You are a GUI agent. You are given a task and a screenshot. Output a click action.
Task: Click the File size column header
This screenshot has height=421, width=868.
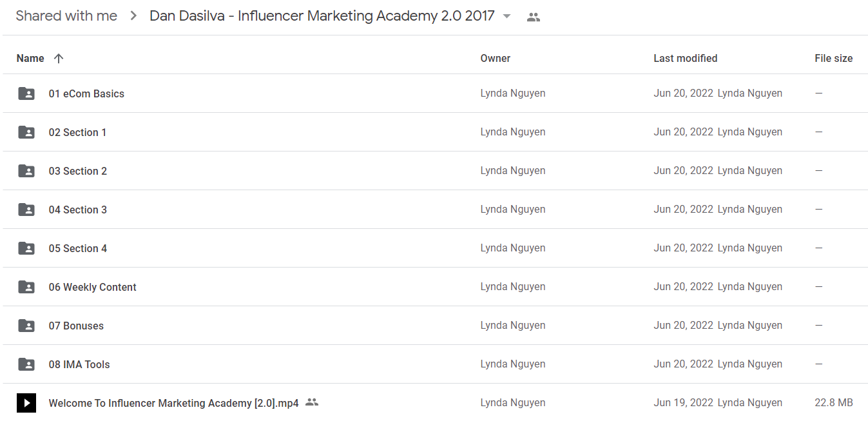click(833, 58)
